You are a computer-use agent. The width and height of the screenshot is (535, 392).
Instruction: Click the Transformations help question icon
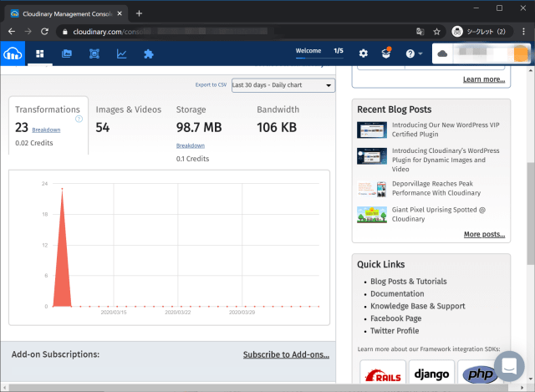click(79, 119)
